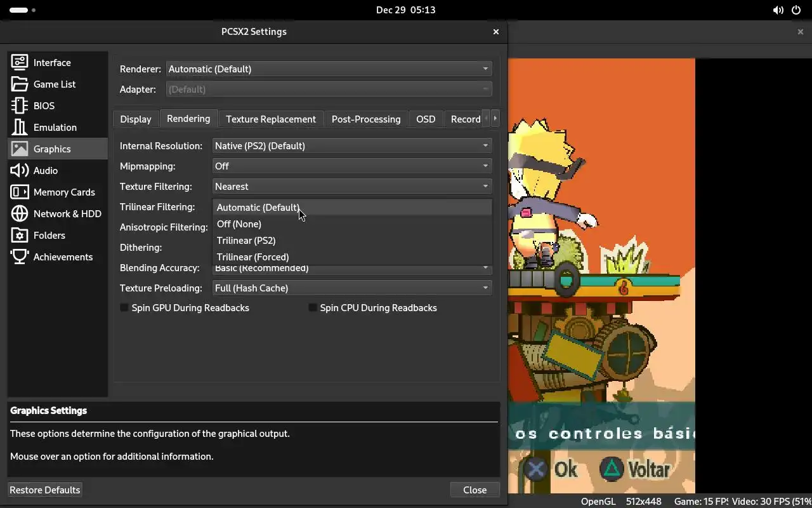This screenshot has width=812, height=508.
Task: Open the Internal Resolution dropdown
Action: pyautogui.click(x=352, y=145)
